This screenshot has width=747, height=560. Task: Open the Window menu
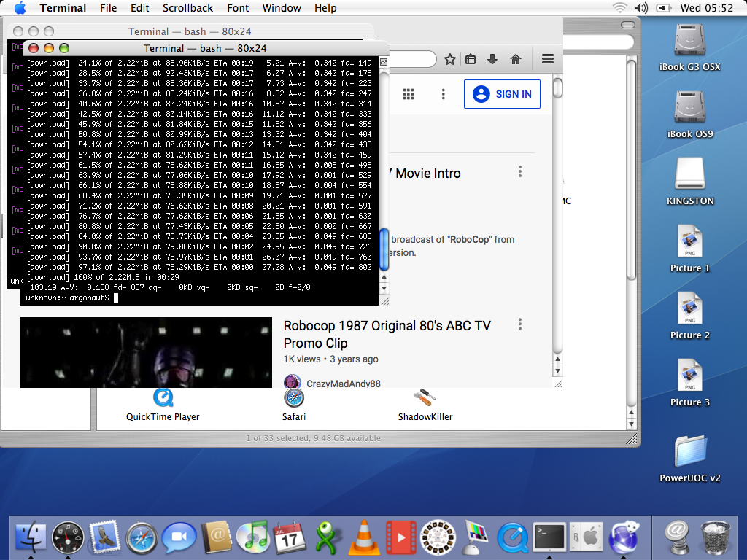(282, 7)
